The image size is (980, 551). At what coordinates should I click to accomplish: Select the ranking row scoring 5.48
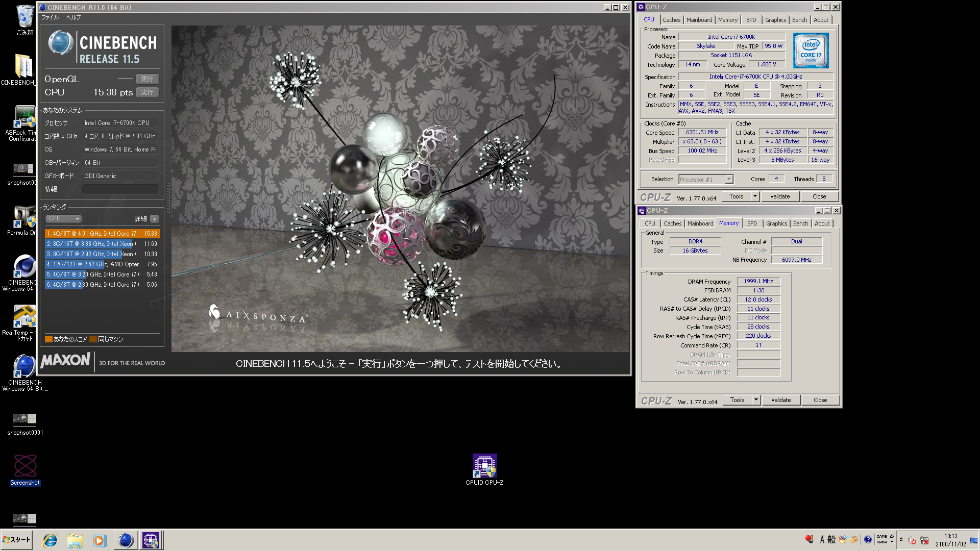(x=102, y=274)
